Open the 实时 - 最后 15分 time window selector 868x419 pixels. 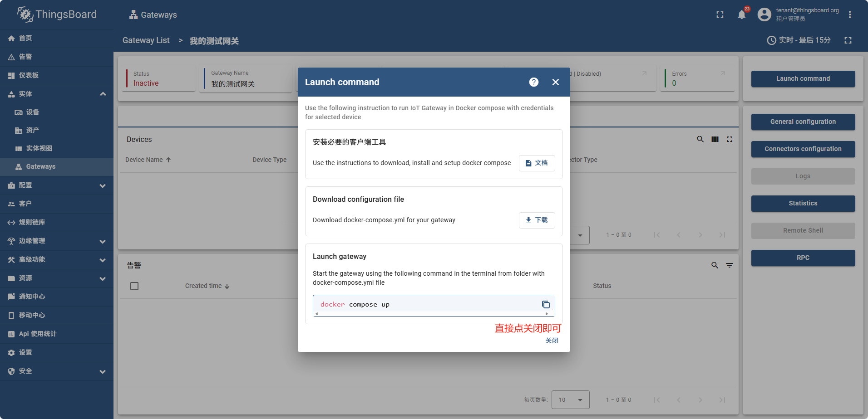click(x=799, y=40)
